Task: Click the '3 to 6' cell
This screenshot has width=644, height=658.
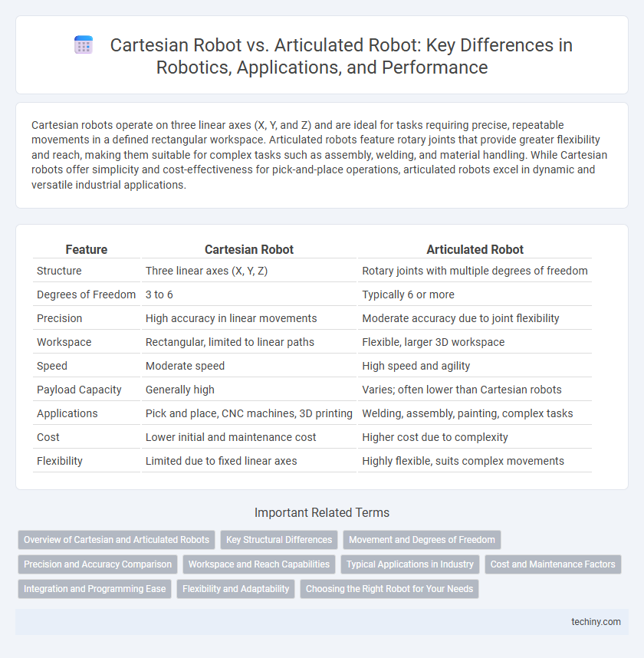Action: (x=159, y=294)
